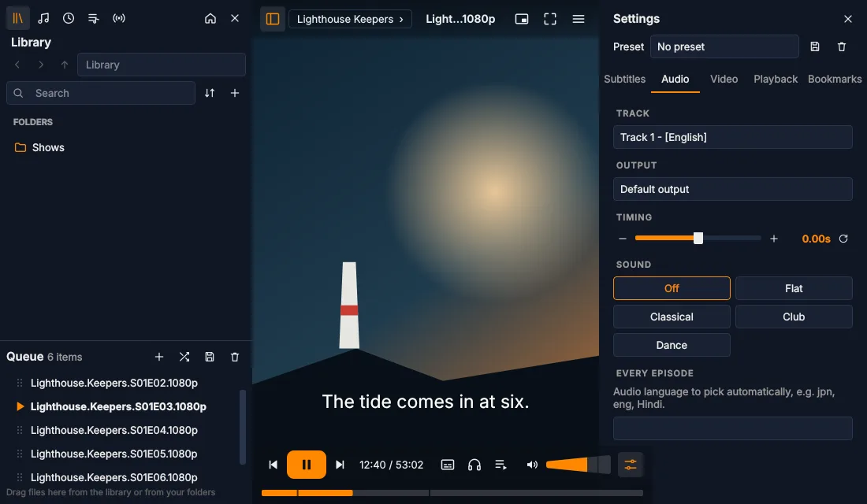Open audio track headphones menu
Viewport: 867px width, 504px height.
pos(474,465)
